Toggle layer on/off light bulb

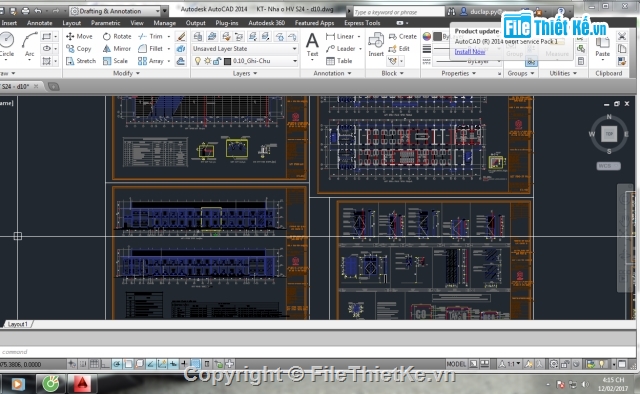198,61
